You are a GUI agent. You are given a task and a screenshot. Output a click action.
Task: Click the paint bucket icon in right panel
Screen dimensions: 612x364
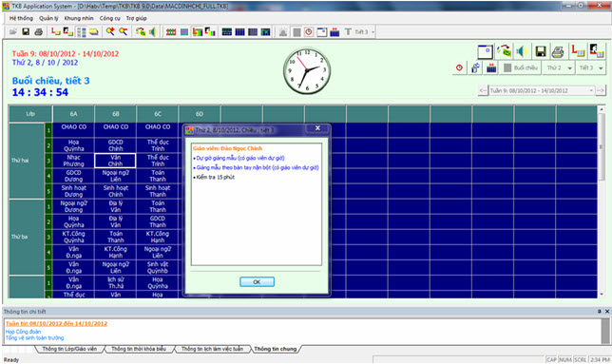475,67
